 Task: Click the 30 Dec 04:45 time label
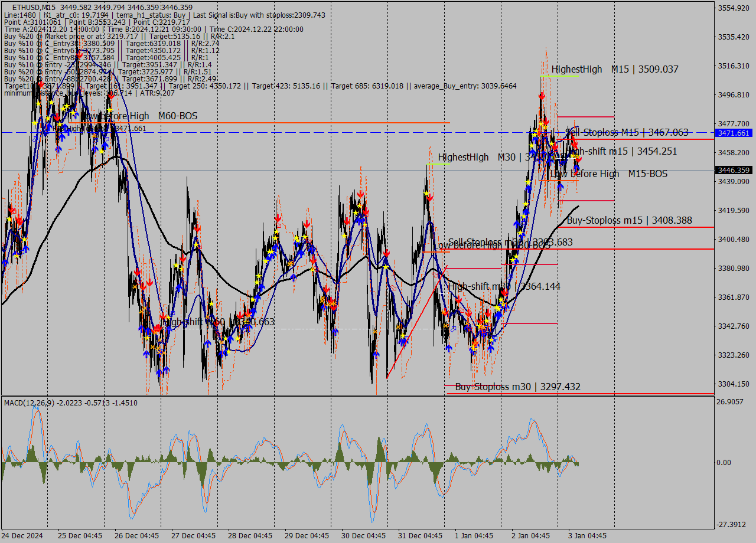[363, 536]
